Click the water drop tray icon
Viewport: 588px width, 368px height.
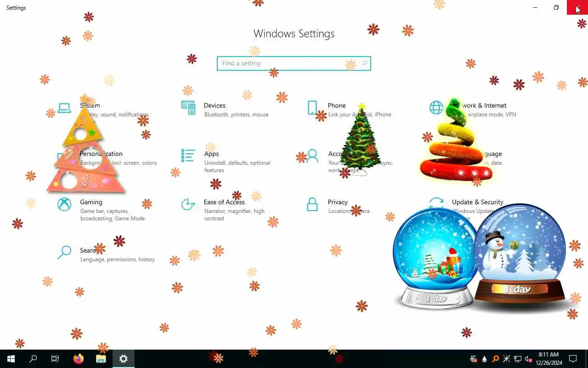click(x=485, y=359)
